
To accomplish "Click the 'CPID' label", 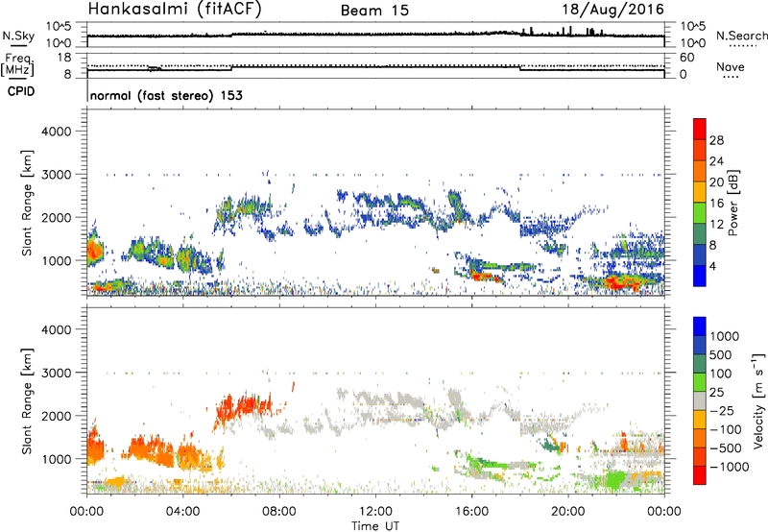I will tap(20, 91).
